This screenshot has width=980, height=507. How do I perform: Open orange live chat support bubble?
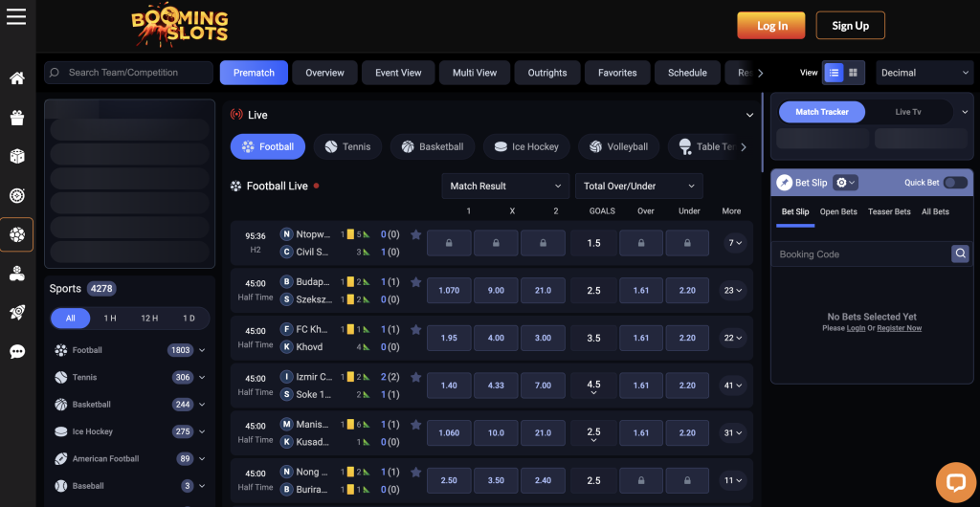(956, 483)
